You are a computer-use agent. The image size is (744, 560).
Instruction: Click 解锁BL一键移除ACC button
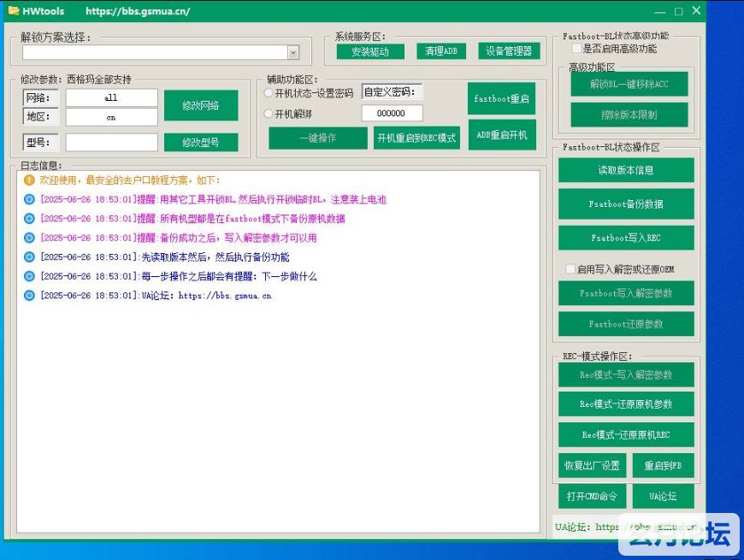[x=629, y=85]
